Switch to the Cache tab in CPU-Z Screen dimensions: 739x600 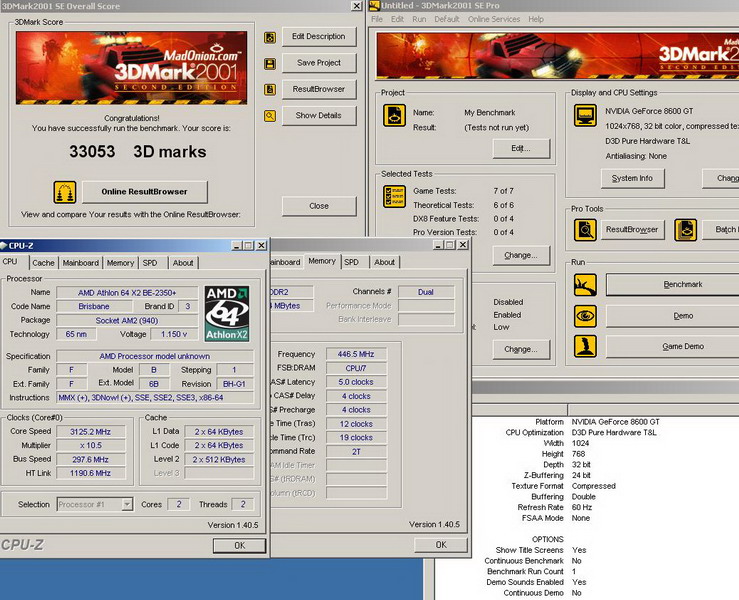pos(43,263)
